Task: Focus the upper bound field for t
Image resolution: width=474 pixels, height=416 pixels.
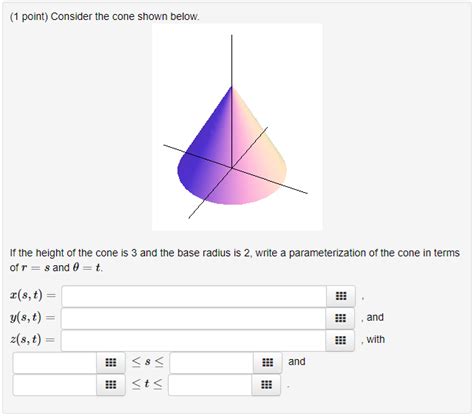Action: click(x=210, y=385)
